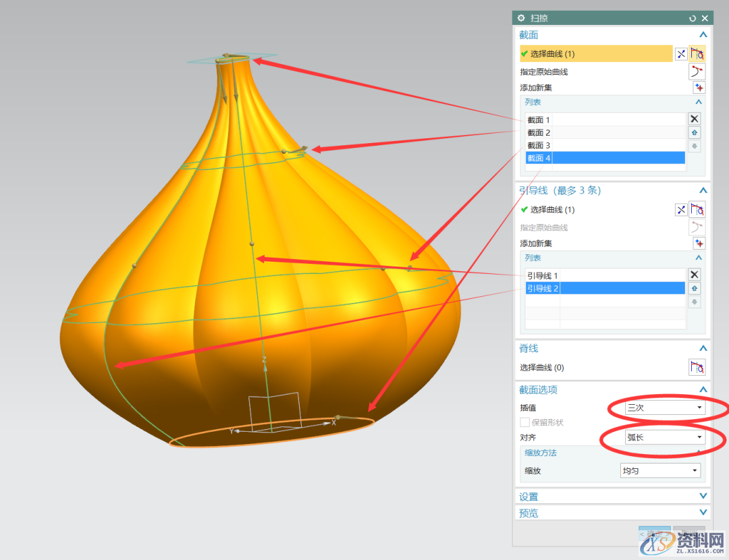
Task: Select 截面 2 in the section list
Action: 539,133
